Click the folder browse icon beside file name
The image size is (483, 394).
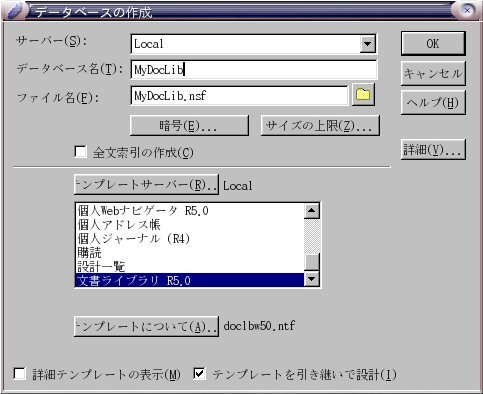click(363, 95)
